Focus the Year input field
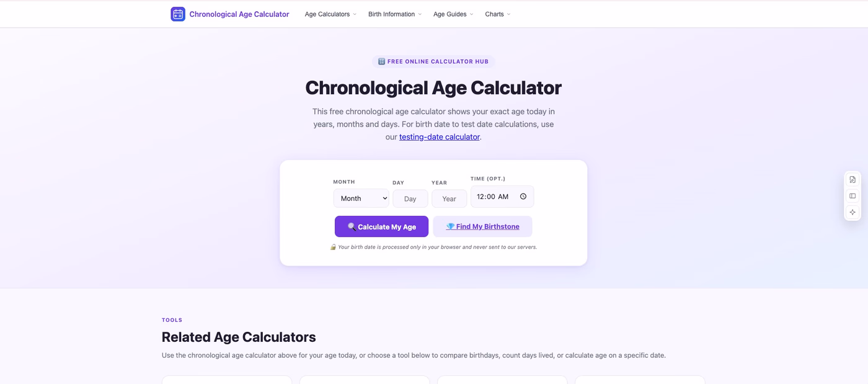This screenshot has width=868, height=384. point(449,199)
